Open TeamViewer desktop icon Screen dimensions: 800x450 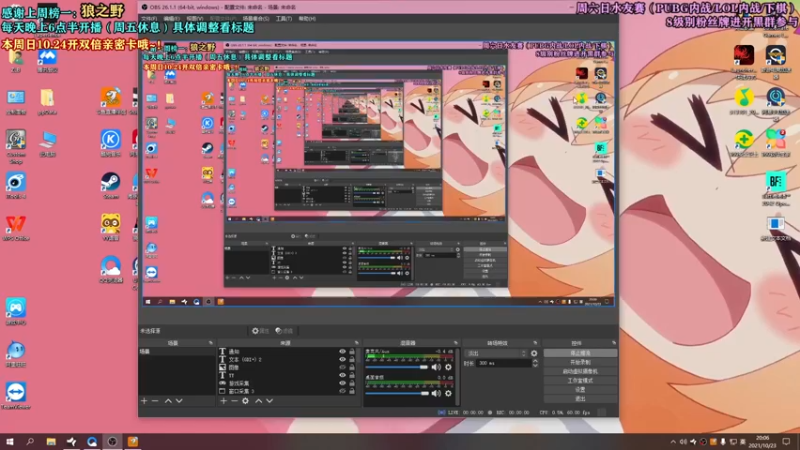16,396
